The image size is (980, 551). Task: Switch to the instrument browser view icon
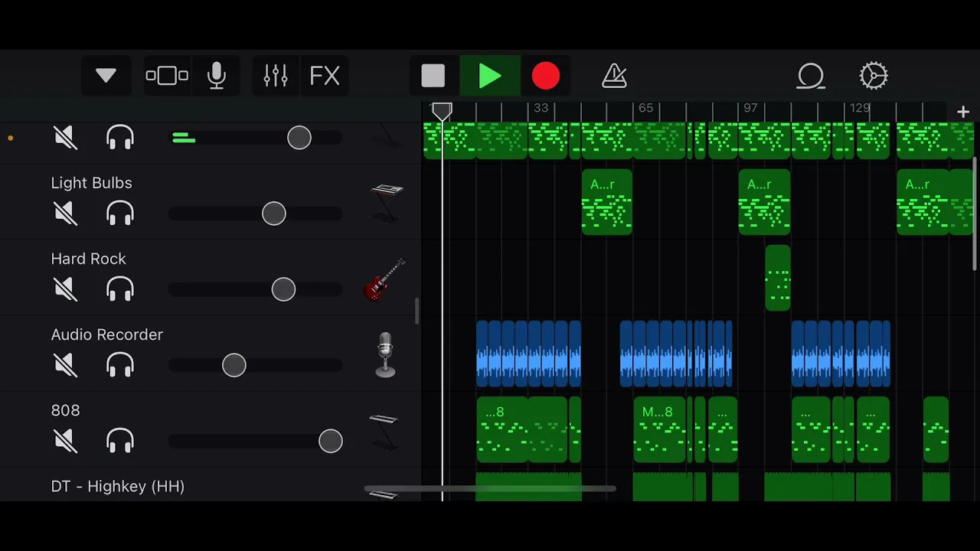166,76
